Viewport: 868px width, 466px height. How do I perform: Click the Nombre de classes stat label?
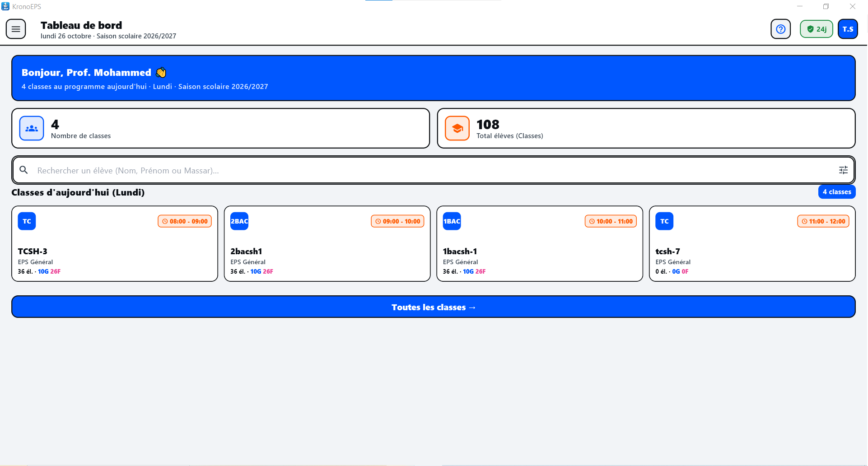(81, 136)
